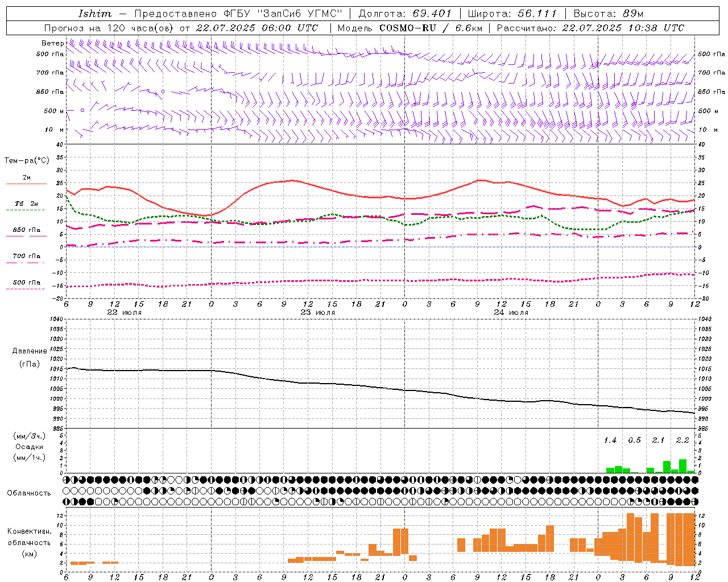Select the "Широта: 56.111" header field
The height and width of the screenshot is (582, 728).
[512, 14]
